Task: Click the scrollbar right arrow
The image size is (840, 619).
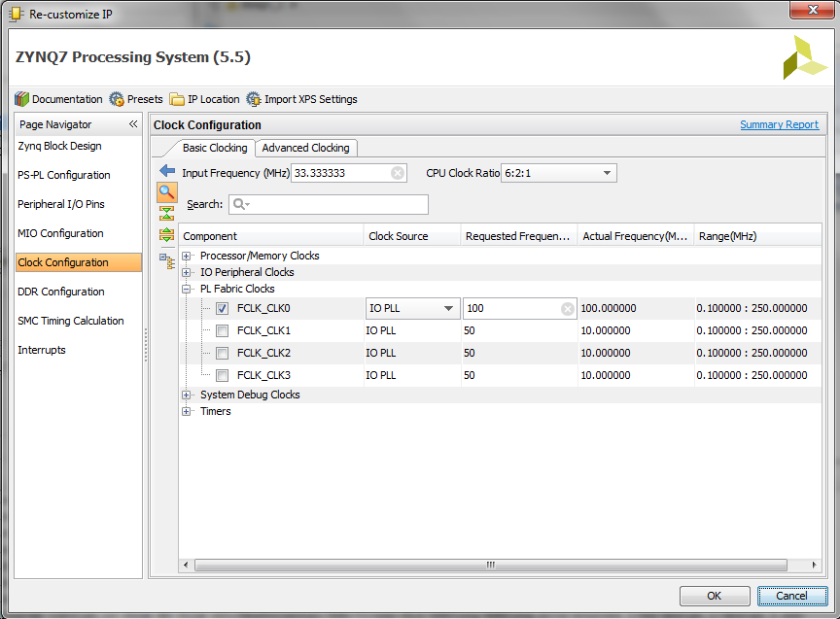Action: pos(815,565)
